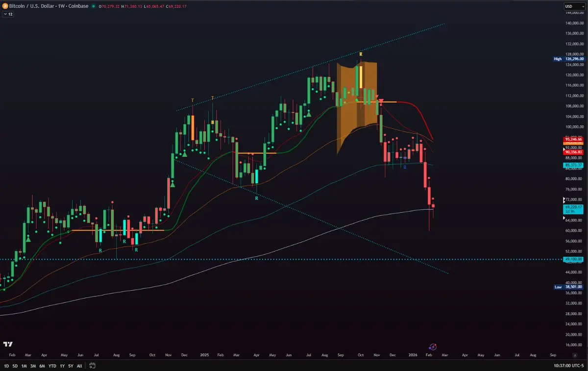Viewport: 588px width, 371px height.
Task: Click the Bitcoin symbol icon in chart header
Action: (x=5, y=7)
